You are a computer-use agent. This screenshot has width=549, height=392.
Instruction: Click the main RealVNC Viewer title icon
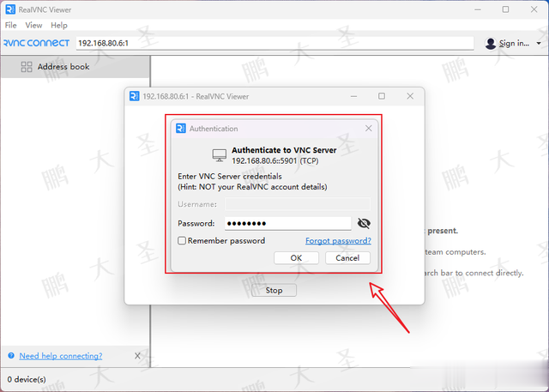(x=10, y=9)
